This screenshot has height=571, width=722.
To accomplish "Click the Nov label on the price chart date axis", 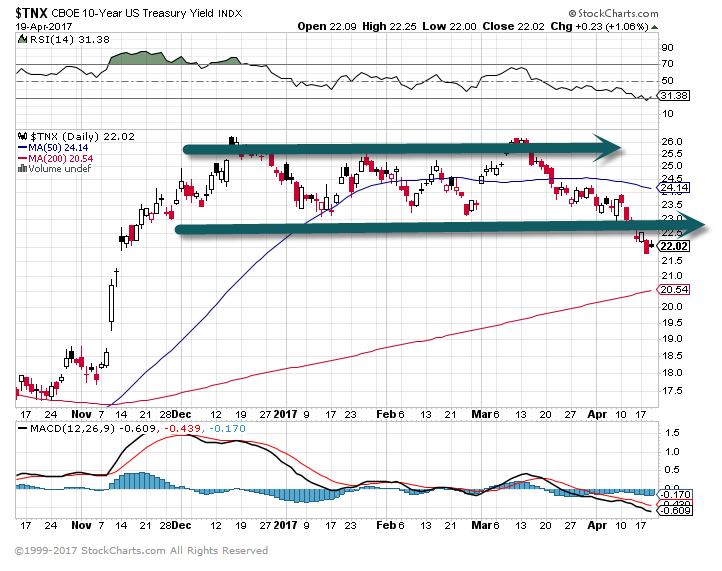I will click(81, 414).
